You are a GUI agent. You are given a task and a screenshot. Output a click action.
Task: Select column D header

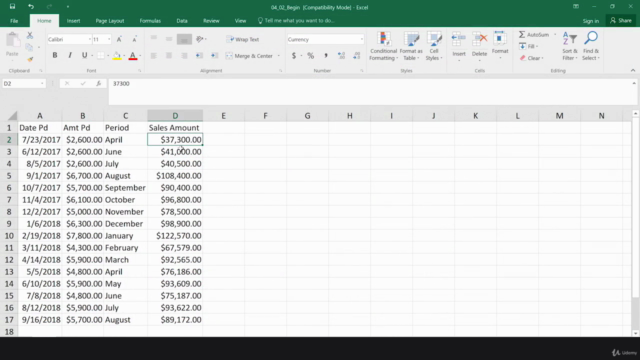[175, 116]
